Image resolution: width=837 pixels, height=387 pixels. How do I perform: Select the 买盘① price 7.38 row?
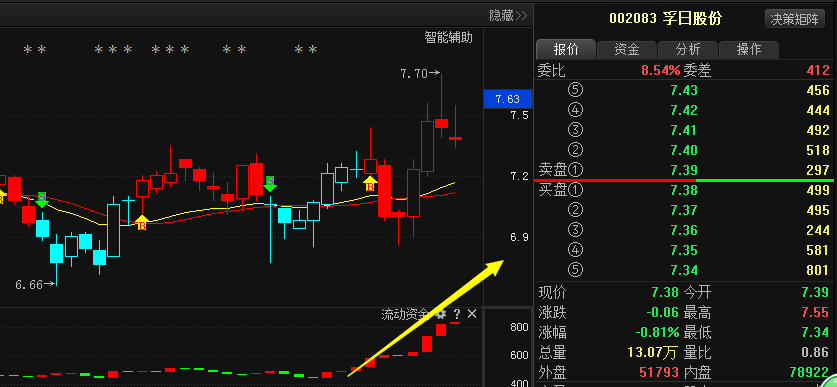(684, 190)
